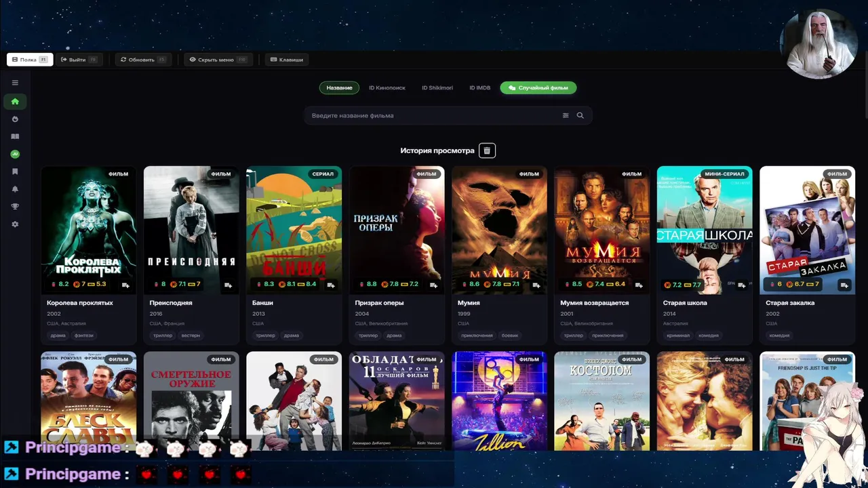Screen dimensions: 868x488
Task: Click the Случайный фильм button
Action: [x=538, y=87]
